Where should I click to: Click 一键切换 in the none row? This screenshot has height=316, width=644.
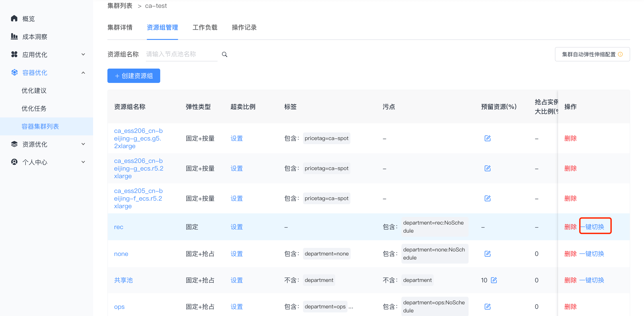coord(592,254)
